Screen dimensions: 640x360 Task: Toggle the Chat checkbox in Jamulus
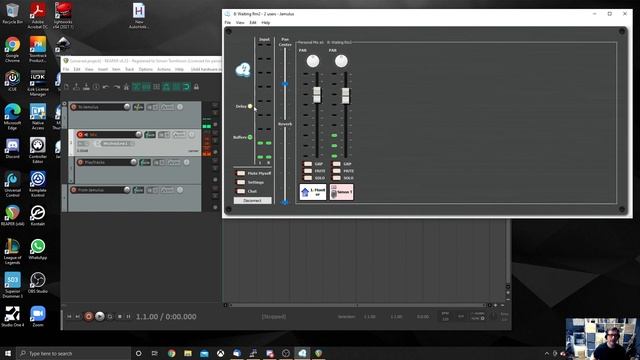(x=241, y=191)
